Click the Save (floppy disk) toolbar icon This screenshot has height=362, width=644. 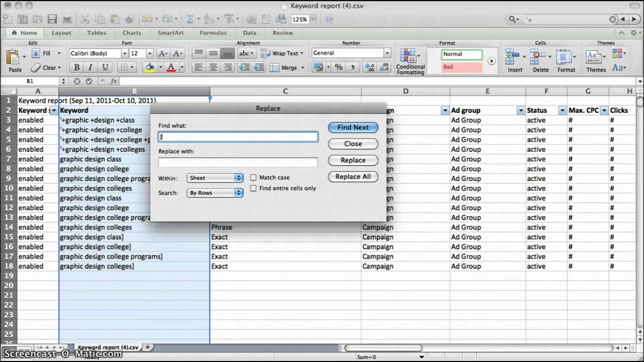(52, 19)
